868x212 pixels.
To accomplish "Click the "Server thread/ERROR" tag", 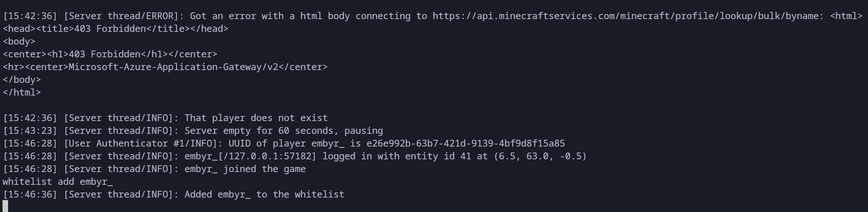I will 121,16.
